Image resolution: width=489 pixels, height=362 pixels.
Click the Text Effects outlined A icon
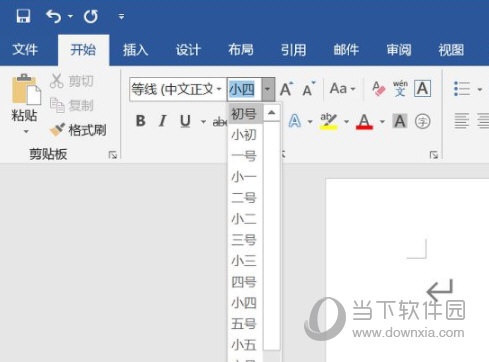pyautogui.click(x=295, y=121)
